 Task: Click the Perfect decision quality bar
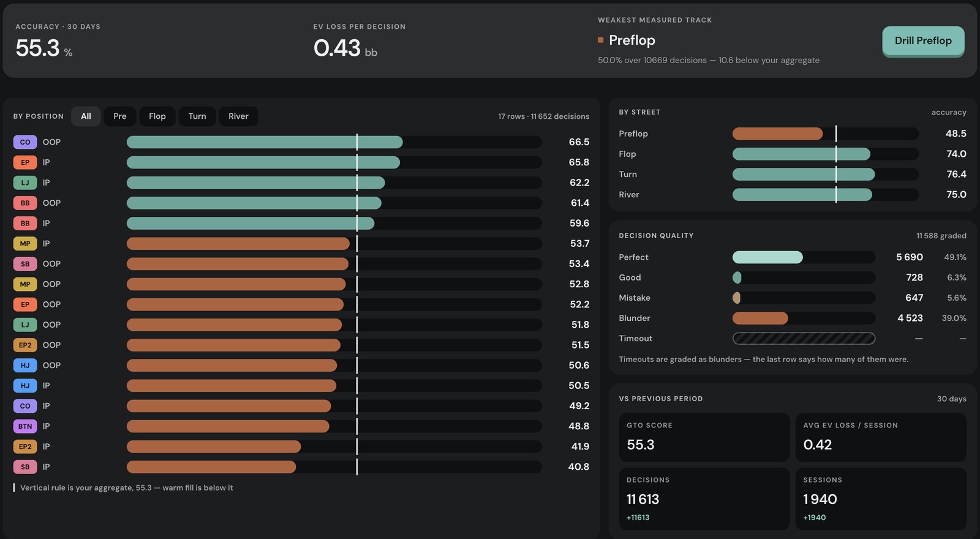tap(804, 257)
